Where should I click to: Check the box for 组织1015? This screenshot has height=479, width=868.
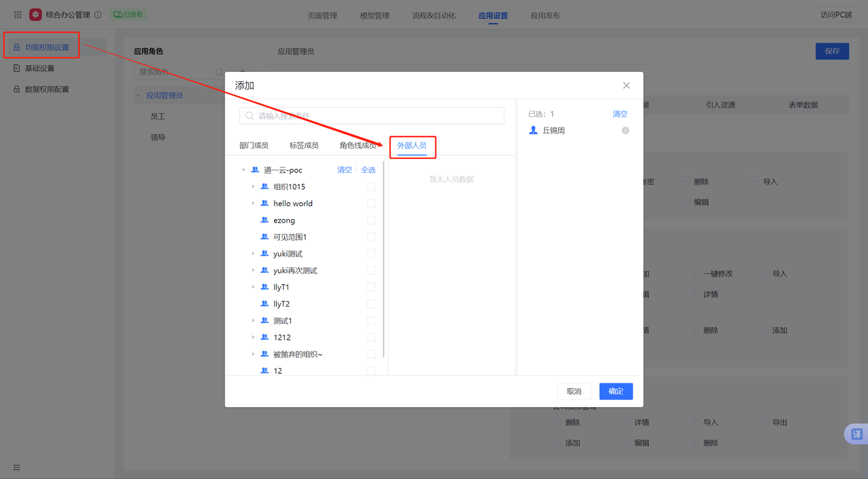(371, 187)
